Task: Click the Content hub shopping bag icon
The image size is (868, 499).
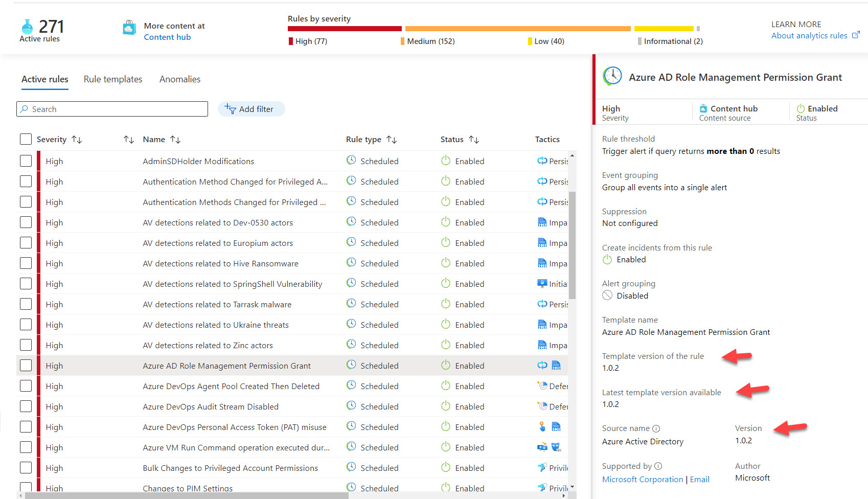Action: coord(129,27)
